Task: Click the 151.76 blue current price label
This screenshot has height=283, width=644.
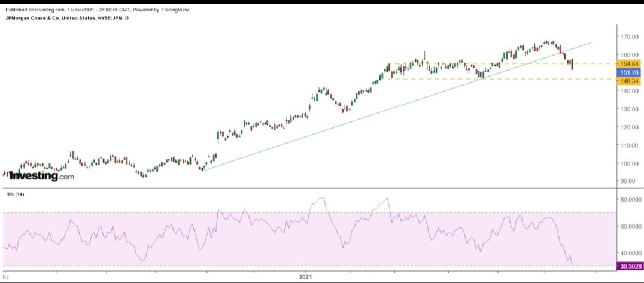Action: [629, 72]
